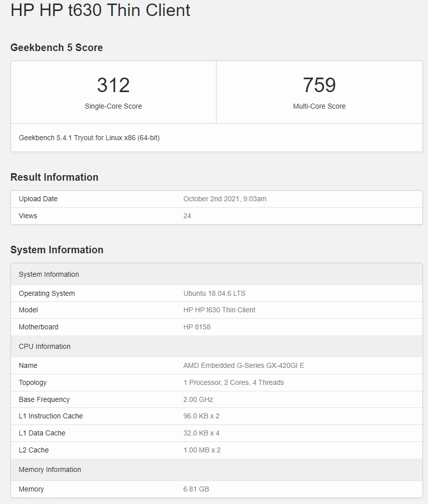
Task: Select the Upload Date value October 2nd 2021
Action: pyautogui.click(x=224, y=199)
